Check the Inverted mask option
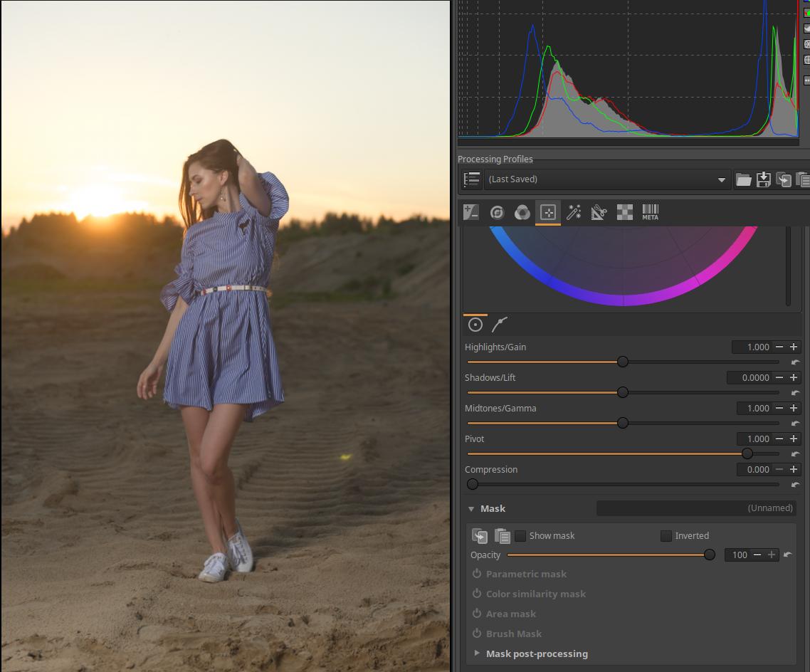 pos(666,536)
